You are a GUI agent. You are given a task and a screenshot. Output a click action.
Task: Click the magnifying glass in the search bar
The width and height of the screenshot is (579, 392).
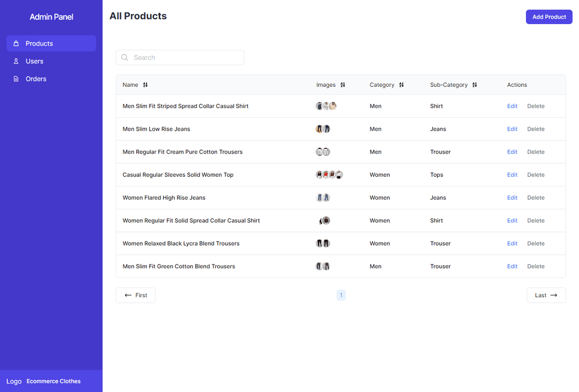click(x=124, y=57)
